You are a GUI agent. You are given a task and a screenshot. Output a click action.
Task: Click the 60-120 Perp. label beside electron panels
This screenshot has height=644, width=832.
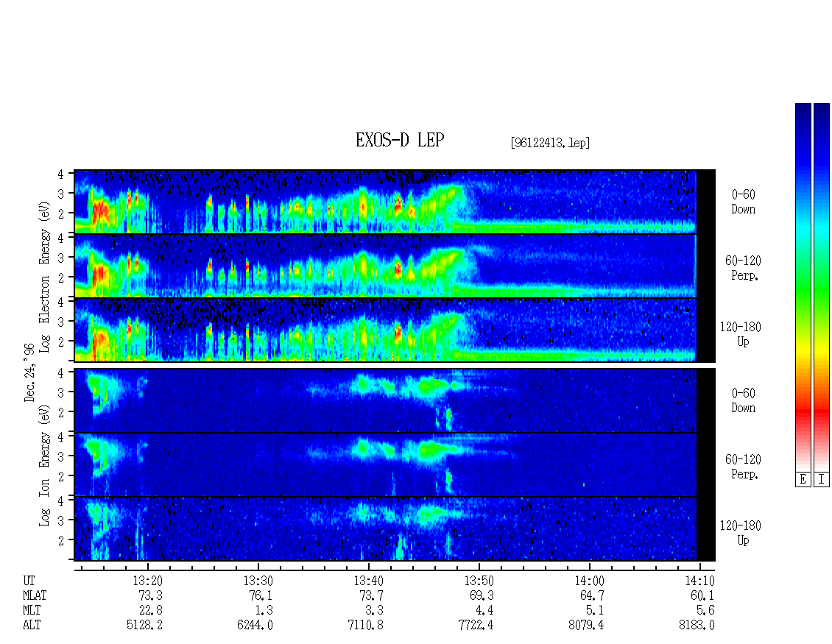pos(743,268)
